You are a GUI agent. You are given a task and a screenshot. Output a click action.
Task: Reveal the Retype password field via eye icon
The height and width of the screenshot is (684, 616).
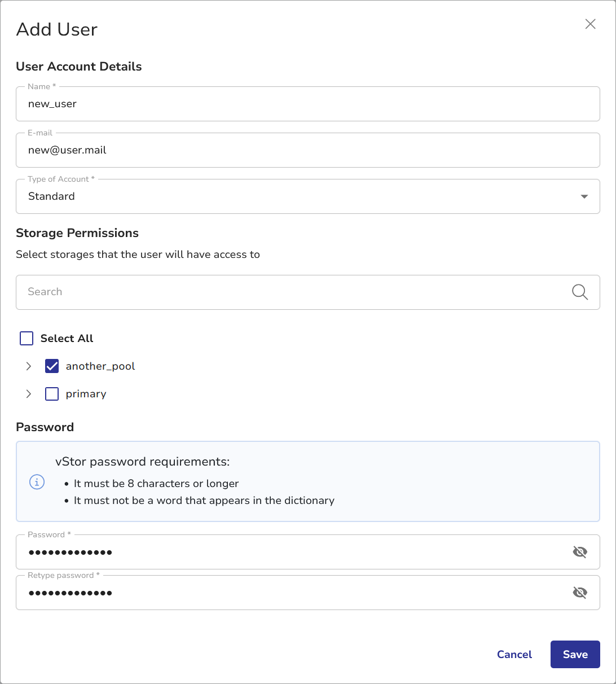point(579,593)
